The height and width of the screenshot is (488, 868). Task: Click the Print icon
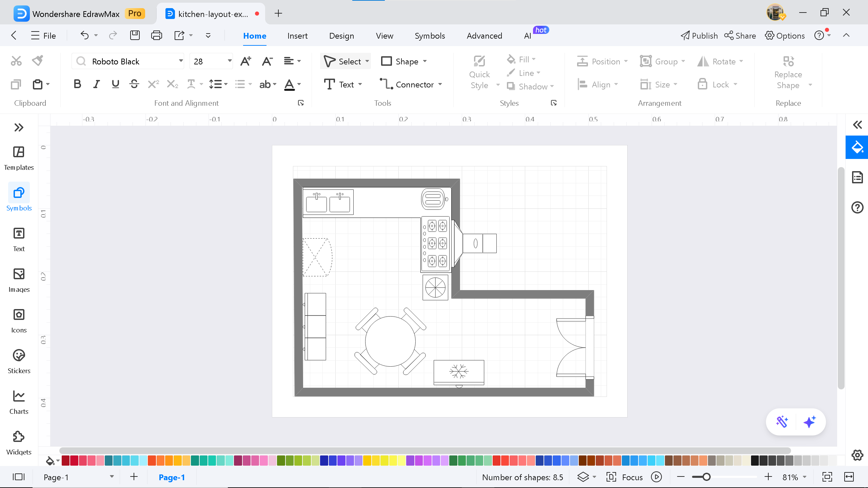156,35
